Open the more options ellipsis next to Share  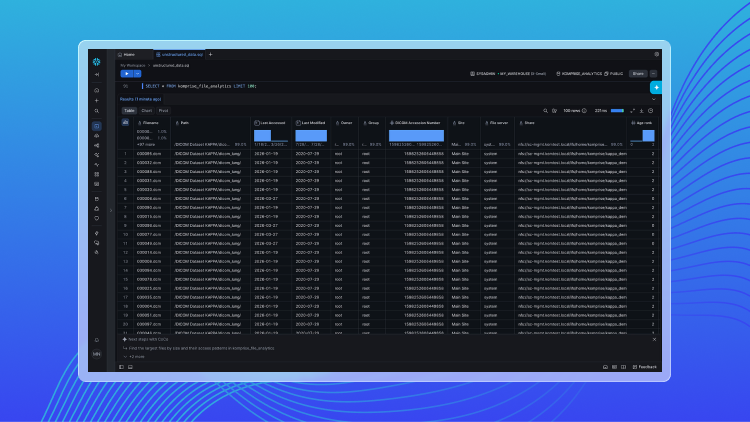pyautogui.click(x=653, y=74)
